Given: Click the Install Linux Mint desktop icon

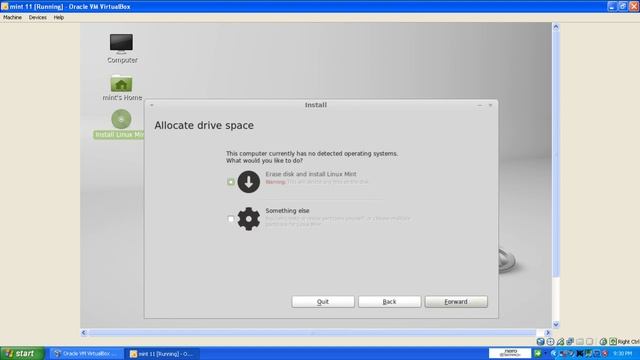Looking at the screenshot, I should coord(119,124).
